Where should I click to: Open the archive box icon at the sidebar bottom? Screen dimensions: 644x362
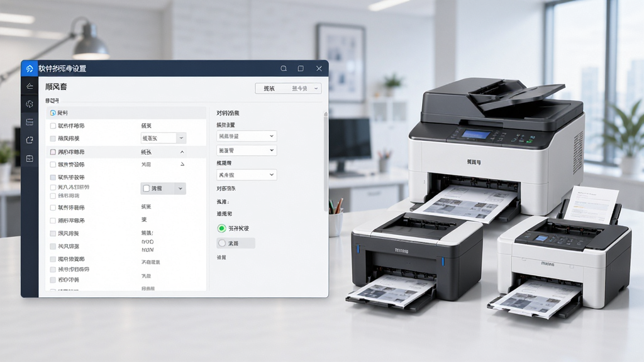(x=30, y=158)
